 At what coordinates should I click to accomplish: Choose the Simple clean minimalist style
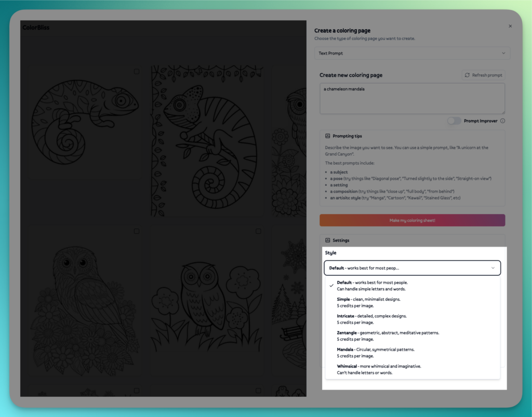[x=412, y=302]
